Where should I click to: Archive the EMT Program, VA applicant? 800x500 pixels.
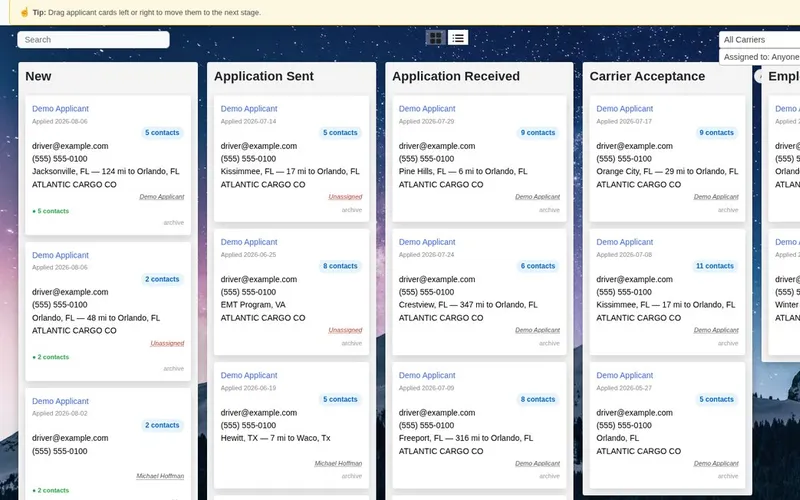coord(352,343)
